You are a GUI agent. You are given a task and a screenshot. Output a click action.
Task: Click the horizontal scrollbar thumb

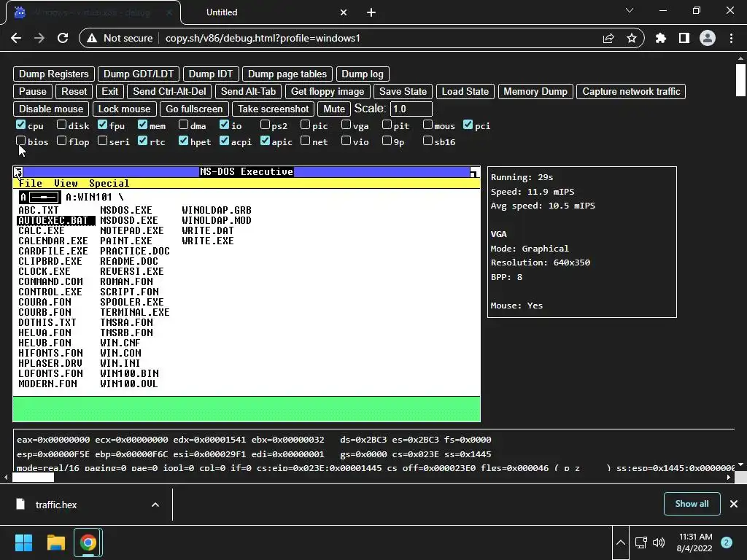(33, 477)
